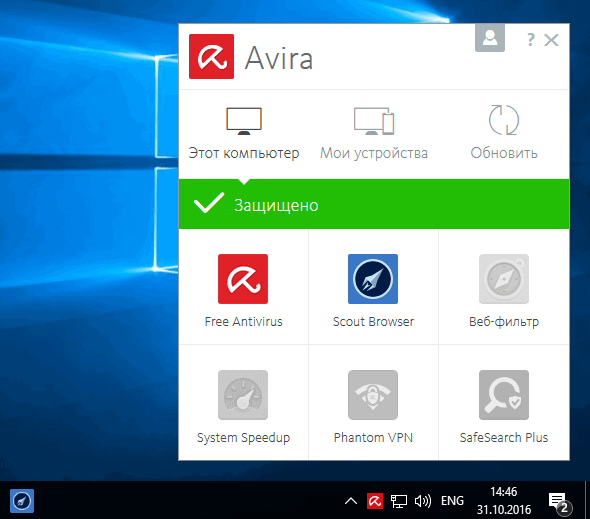Close the Avira panel
Image resolution: width=590 pixels, height=519 pixels.
[x=551, y=40]
